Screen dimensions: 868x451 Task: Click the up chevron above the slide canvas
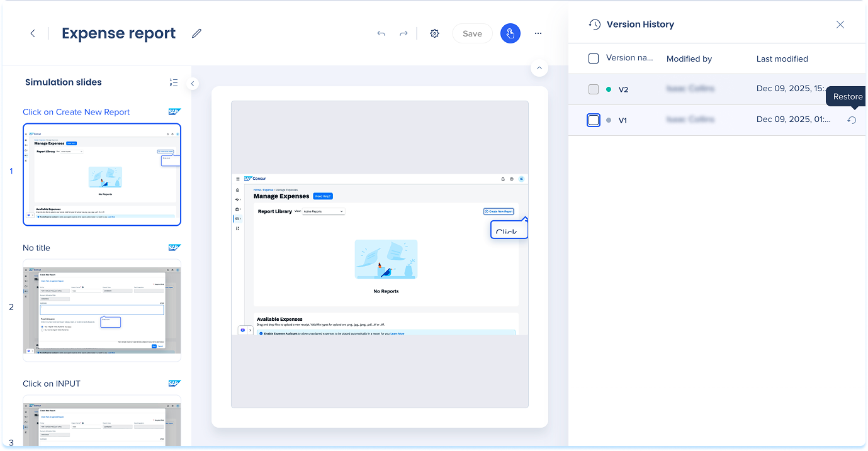[x=539, y=68]
